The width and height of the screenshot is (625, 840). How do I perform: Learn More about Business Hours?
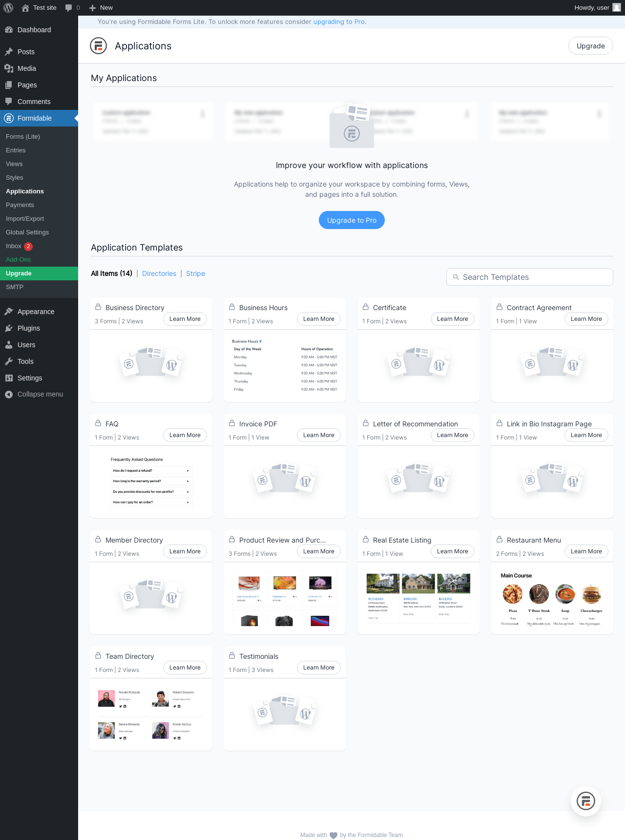[319, 319]
